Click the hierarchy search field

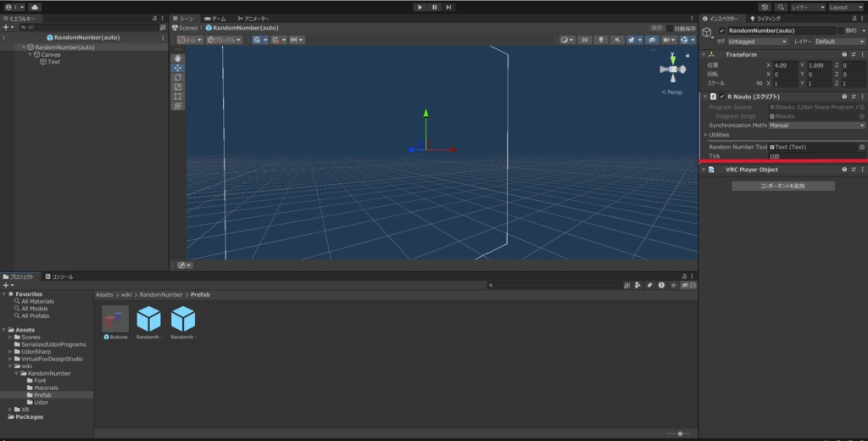point(88,27)
